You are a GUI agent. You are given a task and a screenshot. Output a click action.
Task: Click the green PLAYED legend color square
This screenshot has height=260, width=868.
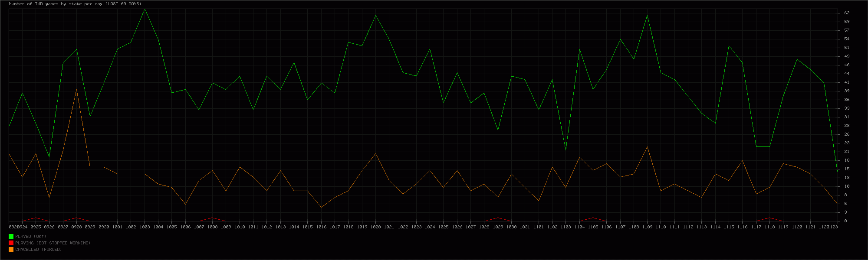coord(11,236)
